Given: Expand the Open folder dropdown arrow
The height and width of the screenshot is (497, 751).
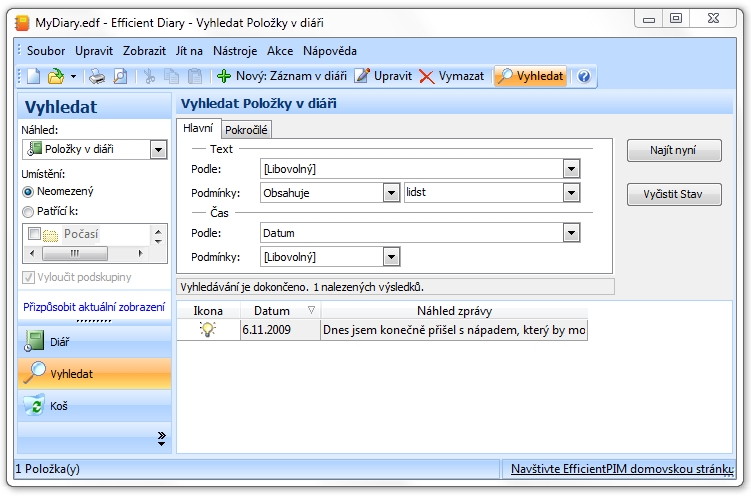Looking at the screenshot, I should [x=73, y=76].
